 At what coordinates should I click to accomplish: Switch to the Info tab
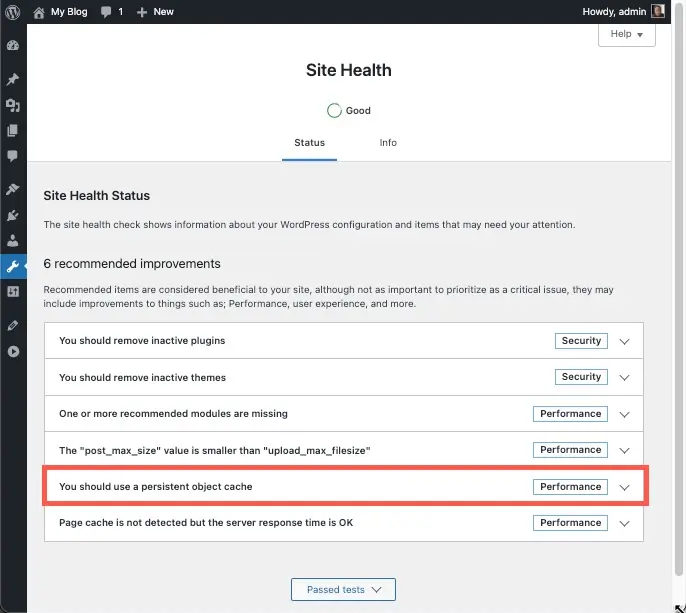pyautogui.click(x=388, y=143)
